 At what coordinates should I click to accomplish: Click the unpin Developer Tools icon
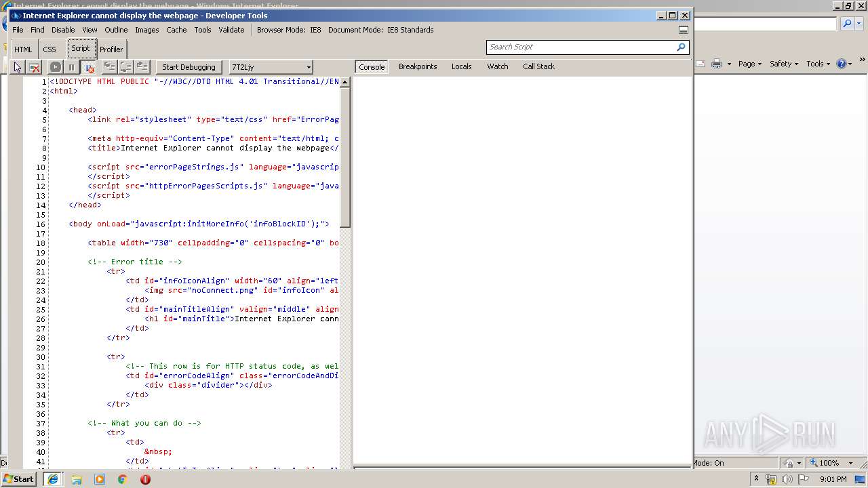[684, 30]
